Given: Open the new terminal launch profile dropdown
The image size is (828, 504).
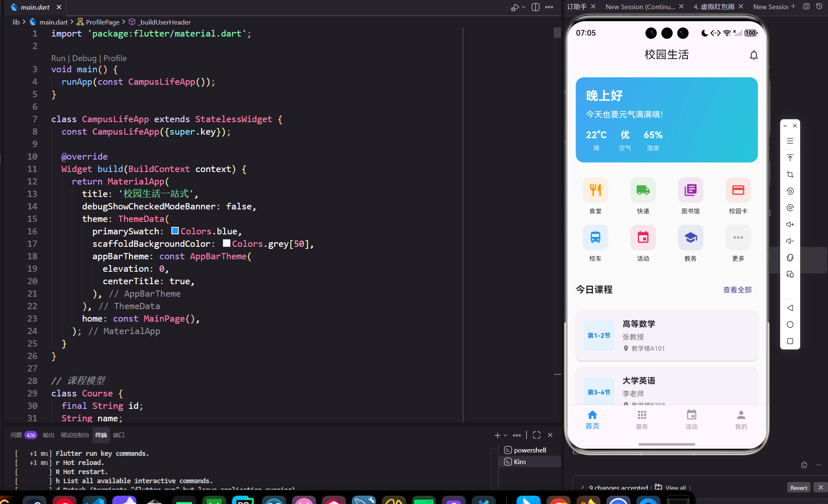Looking at the screenshot, I should click(x=506, y=435).
